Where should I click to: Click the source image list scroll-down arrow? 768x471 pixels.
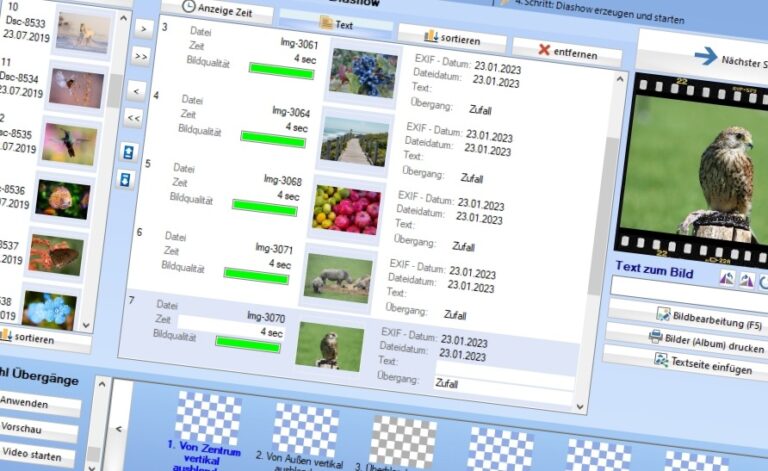pos(86,325)
